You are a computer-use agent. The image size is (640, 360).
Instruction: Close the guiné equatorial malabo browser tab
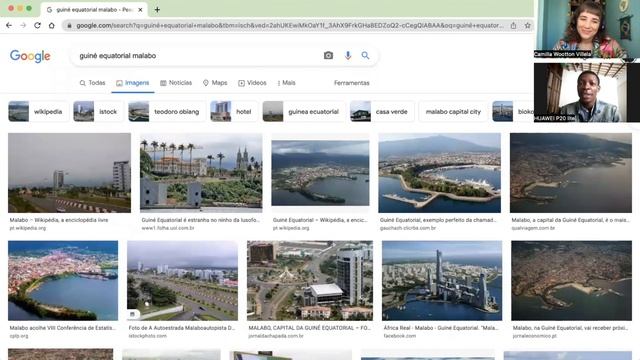[140, 9]
